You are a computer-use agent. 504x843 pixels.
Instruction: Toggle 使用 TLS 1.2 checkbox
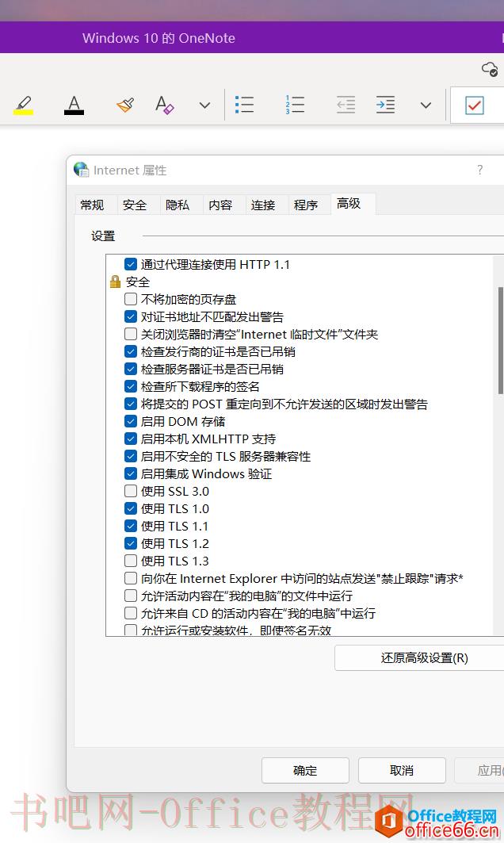[131, 543]
